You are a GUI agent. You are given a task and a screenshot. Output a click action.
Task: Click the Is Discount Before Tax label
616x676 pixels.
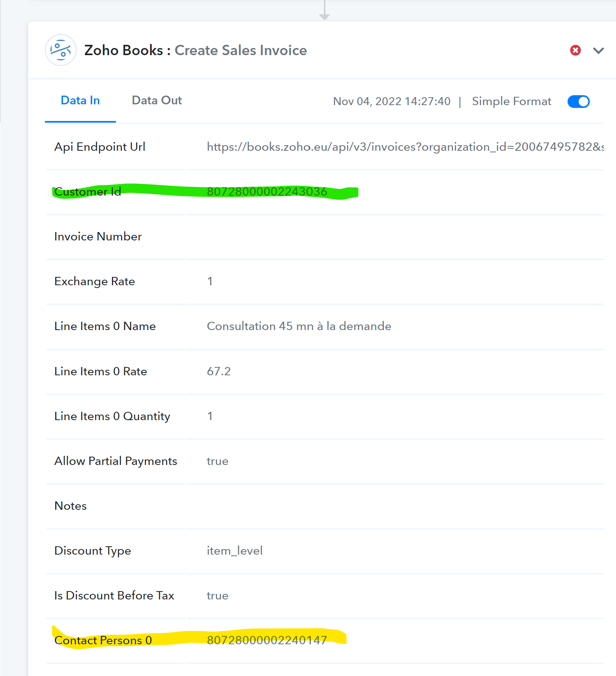(114, 595)
